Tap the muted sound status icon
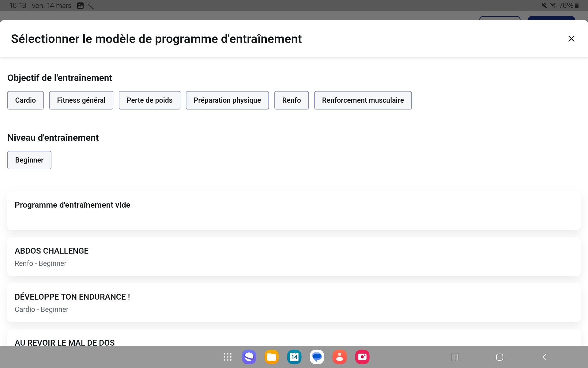 (544, 6)
